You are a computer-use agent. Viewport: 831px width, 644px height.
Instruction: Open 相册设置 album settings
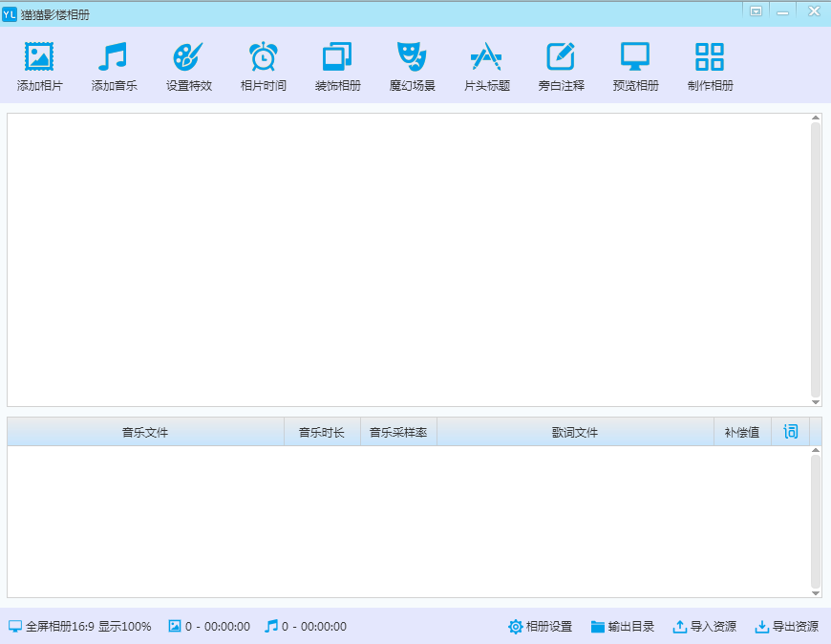[x=540, y=627]
